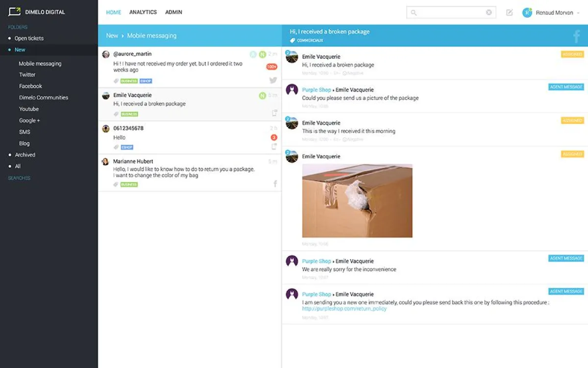Screen dimensions: 588x368
Task: Open the ADMIN tab
Action: click(x=173, y=12)
